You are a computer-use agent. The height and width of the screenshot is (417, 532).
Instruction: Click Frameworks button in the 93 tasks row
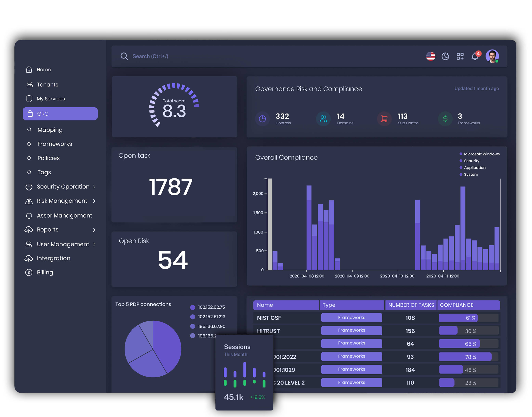[352, 357]
